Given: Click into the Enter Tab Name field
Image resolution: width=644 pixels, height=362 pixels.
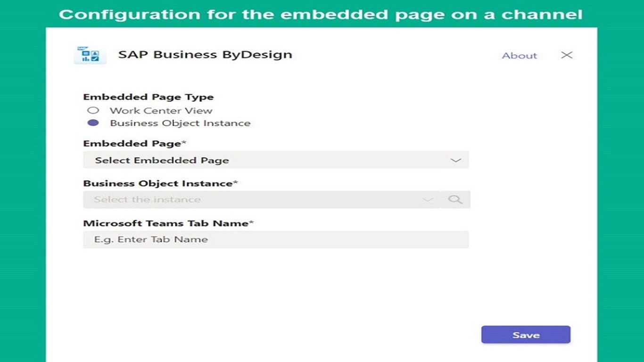Looking at the screenshot, I should [x=275, y=239].
